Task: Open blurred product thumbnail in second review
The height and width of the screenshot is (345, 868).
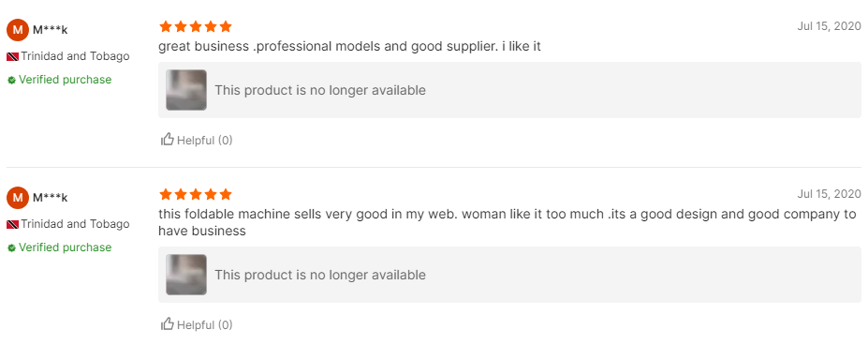Action: click(x=186, y=275)
